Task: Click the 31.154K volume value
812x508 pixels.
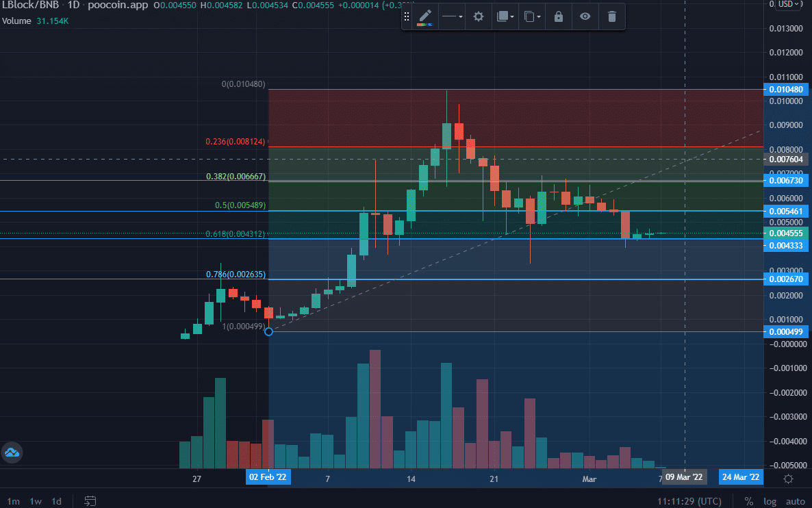Action: 52,21
